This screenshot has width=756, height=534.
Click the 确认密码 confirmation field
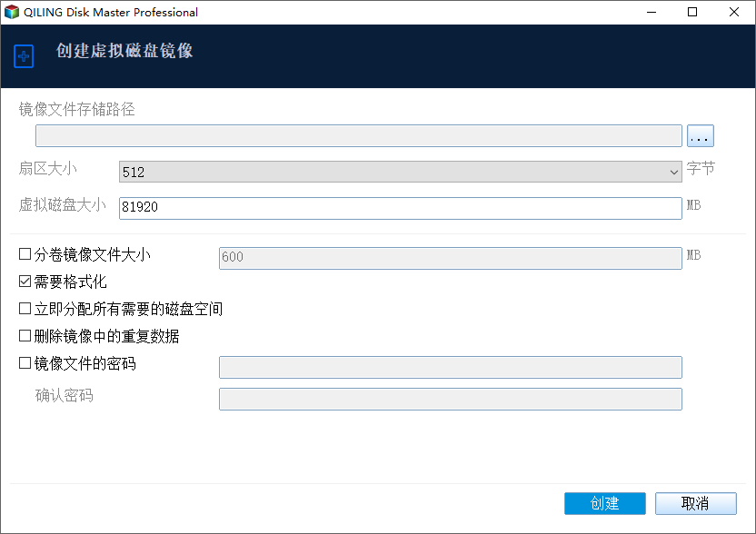(450, 399)
